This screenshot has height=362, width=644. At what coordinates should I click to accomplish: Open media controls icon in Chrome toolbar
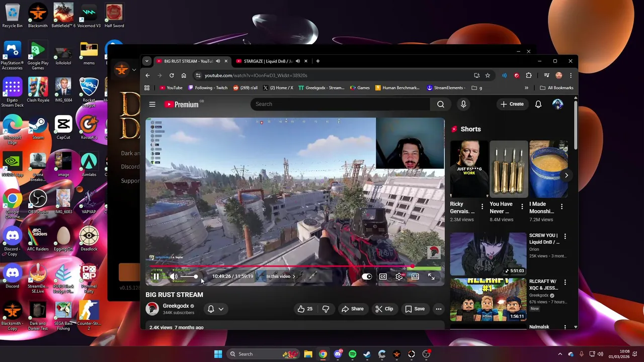point(546,75)
